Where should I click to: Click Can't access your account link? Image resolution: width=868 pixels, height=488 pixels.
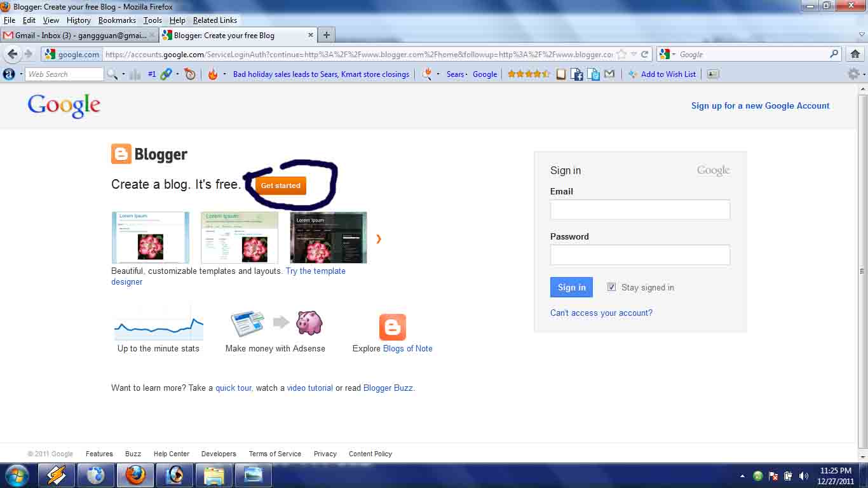coord(601,313)
